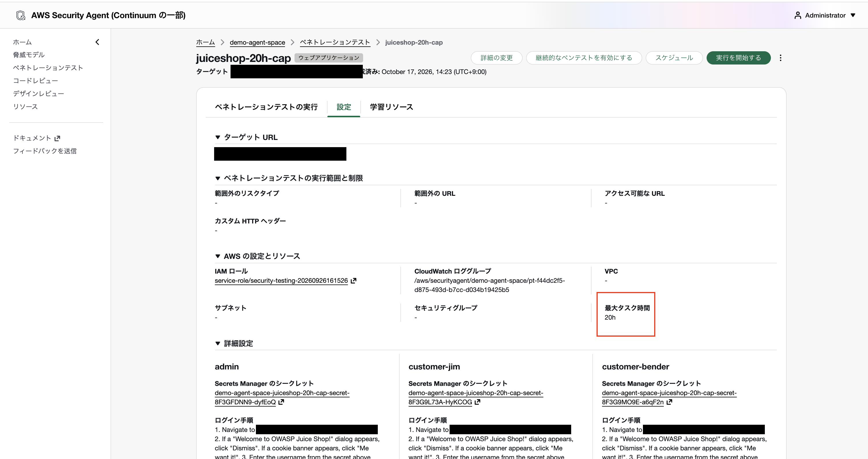This screenshot has height=459, width=868.
Task: Click demo-agent-space breadcrumb link
Action: (x=257, y=42)
